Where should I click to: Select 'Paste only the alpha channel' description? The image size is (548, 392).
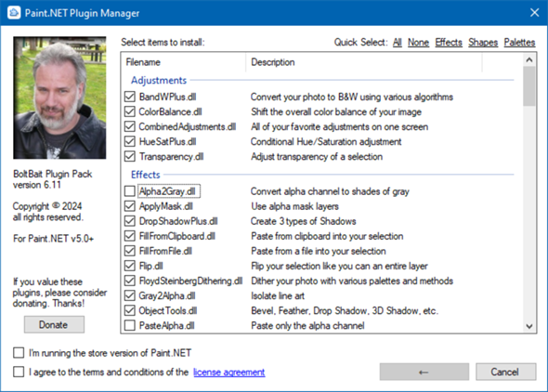coord(307,326)
